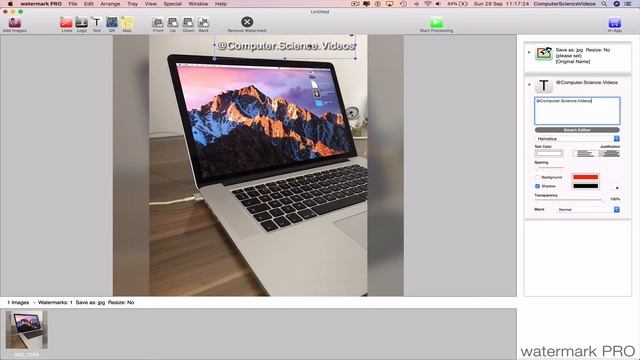The width and height of the screenshot is (640, 360).
Task: Open the Apple menu
Action: 10,4
